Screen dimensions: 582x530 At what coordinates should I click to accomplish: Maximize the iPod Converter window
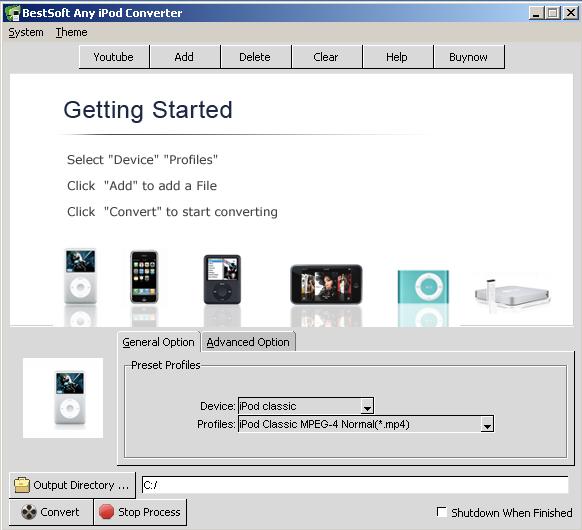point(553,13)
